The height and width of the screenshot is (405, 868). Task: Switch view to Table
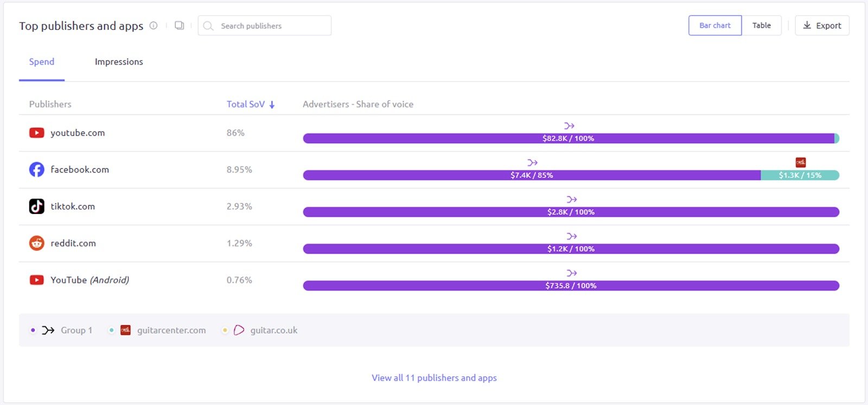tap(761, 26)
